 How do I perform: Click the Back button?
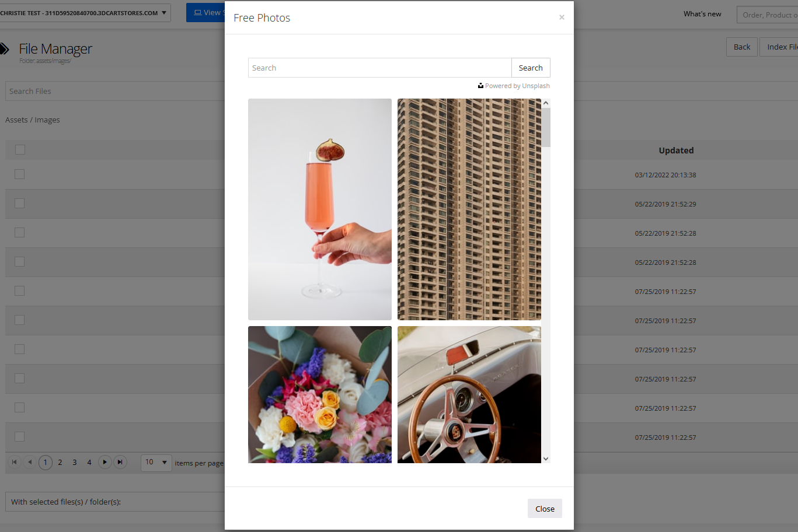pyautogui.click(x=741, y=47)
